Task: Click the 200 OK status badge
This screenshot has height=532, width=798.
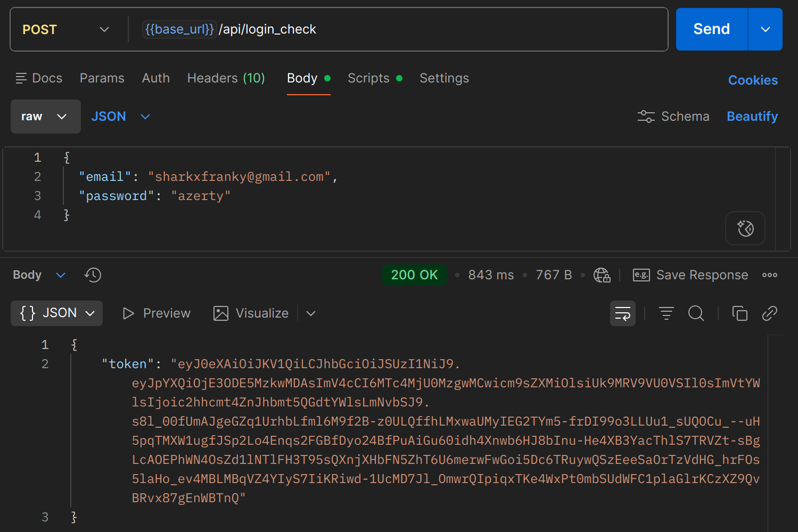Action: pyautogui.click(x=414, y=275)
